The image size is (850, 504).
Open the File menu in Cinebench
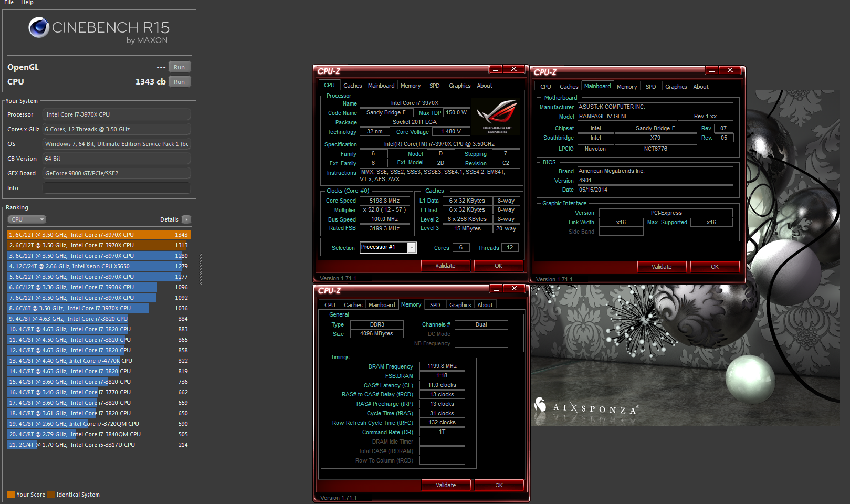tap(9, 3)
